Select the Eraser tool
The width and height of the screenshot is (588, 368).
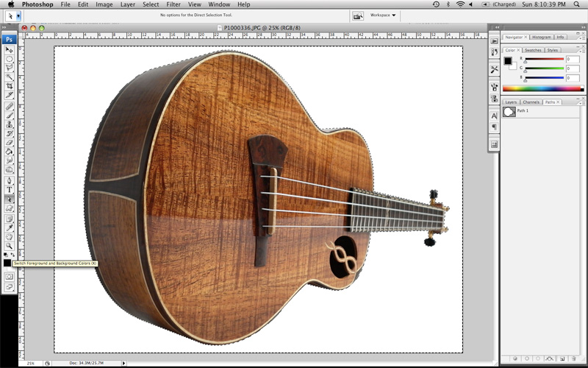click(9, 142)
